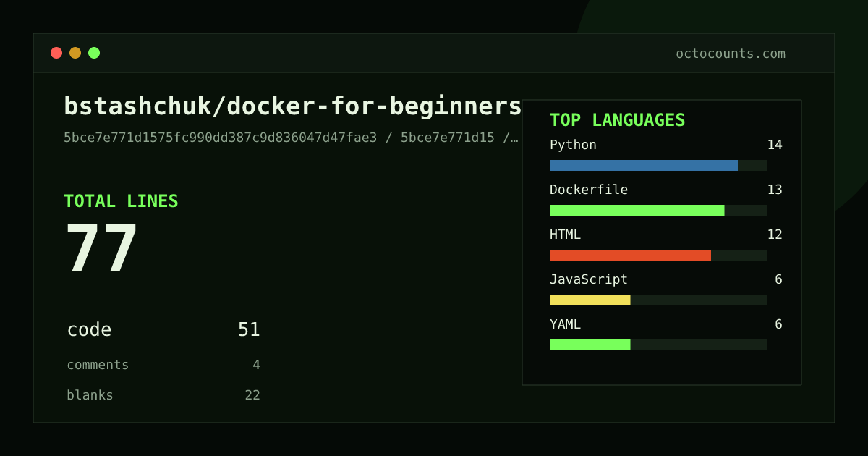The image size is (868, 456).
Task: Select the Dockerfile count 13
Action: [x=775, y=190]
